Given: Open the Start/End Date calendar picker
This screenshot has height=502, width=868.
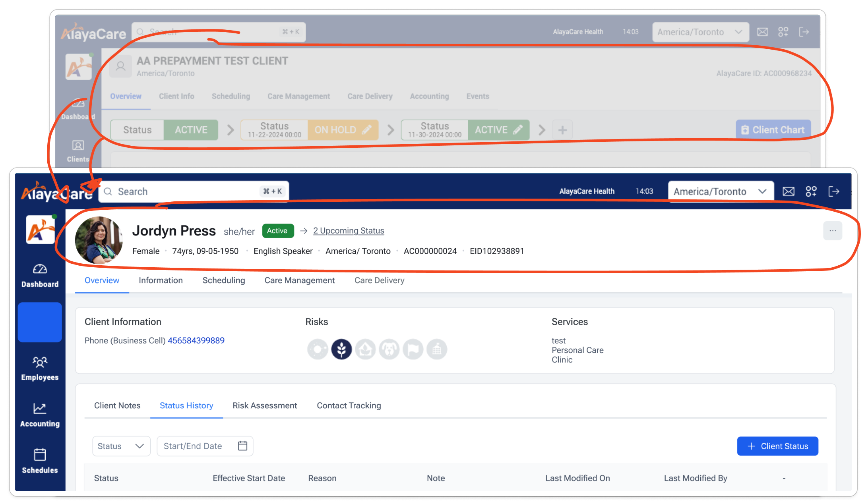Looking at the screenshot, I should [242, 446].
